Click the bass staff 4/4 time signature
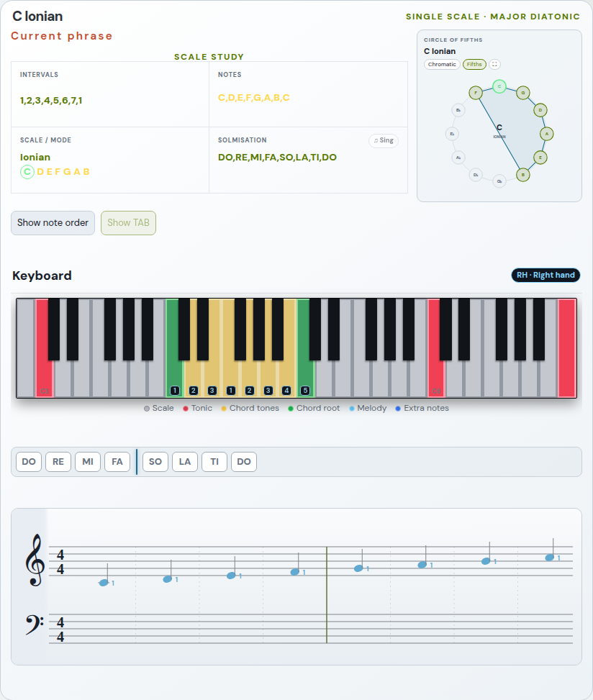 (x=60, y=629)
